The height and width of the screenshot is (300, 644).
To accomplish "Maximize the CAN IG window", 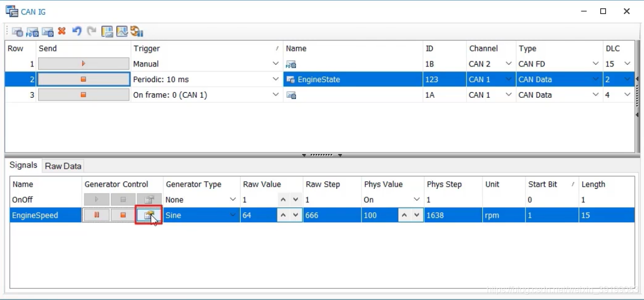I will pos(603,12).
